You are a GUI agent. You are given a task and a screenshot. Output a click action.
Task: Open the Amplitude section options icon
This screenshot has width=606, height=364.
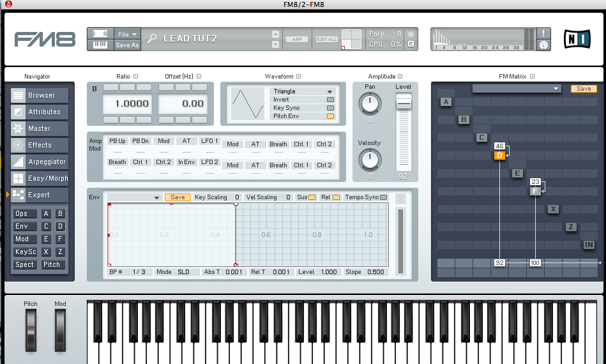(400, 77)
